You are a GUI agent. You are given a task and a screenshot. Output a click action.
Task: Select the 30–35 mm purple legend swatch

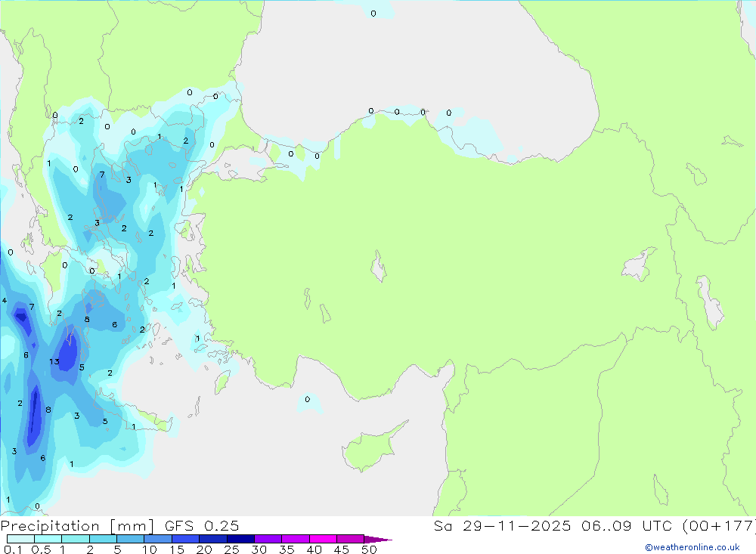point(268,539)
